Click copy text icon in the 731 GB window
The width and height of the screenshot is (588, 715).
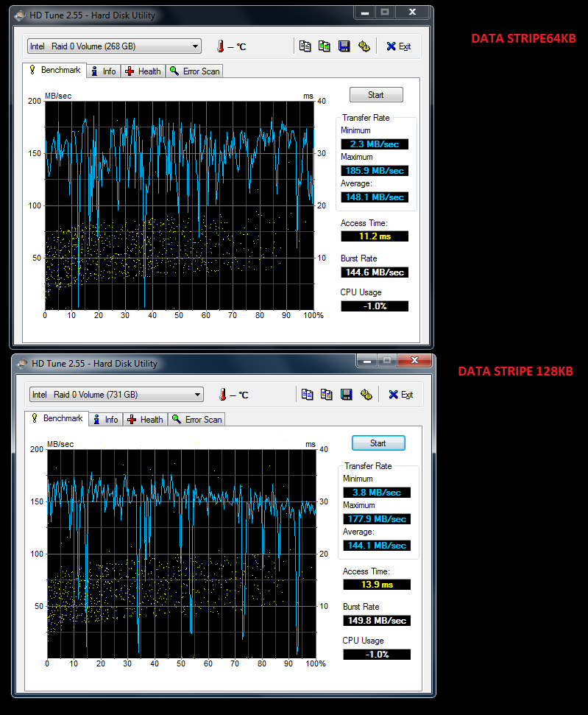point(308,395)
